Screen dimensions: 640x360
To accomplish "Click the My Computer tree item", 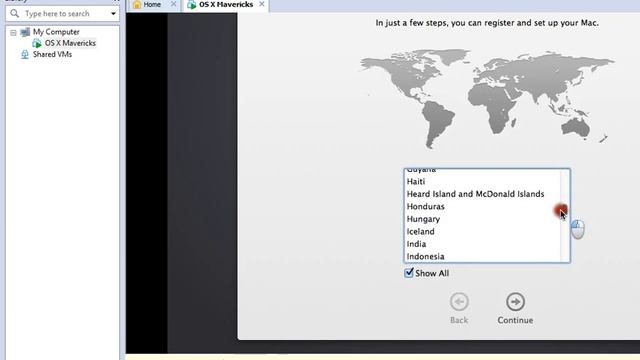I will (56, 32).
